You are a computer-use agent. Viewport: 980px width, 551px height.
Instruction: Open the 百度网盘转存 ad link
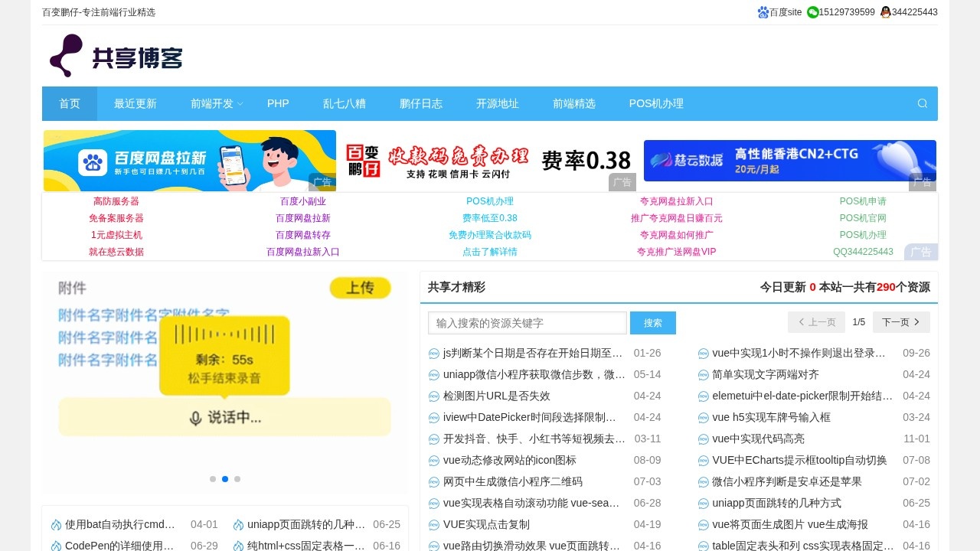tap(303, 235)
